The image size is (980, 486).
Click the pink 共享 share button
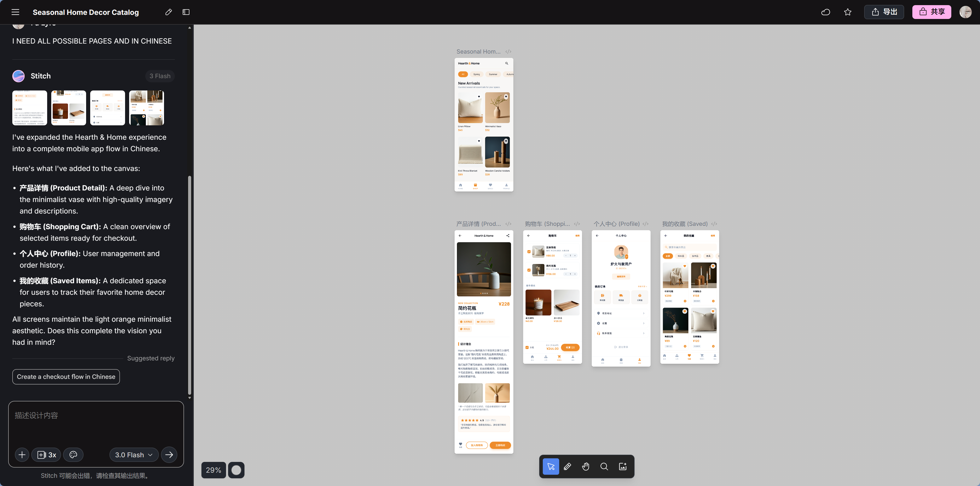coord(931,12)
